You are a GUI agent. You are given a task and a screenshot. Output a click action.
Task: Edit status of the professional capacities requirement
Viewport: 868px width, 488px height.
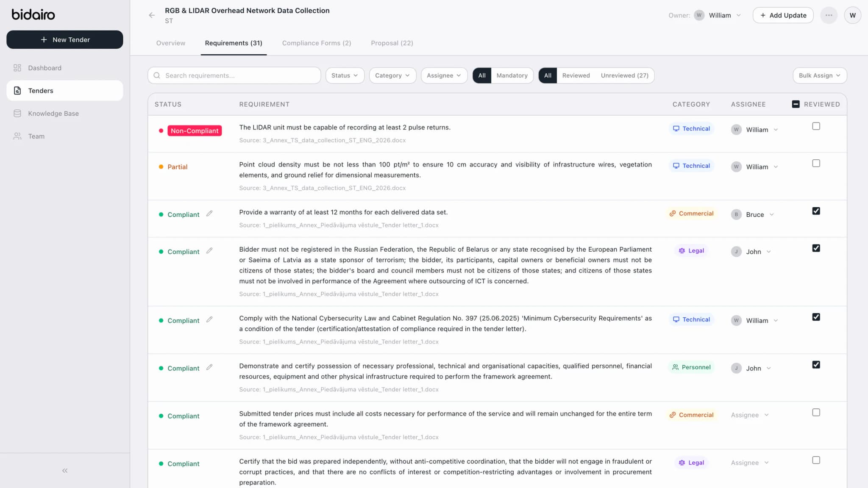tap(209, 368)
